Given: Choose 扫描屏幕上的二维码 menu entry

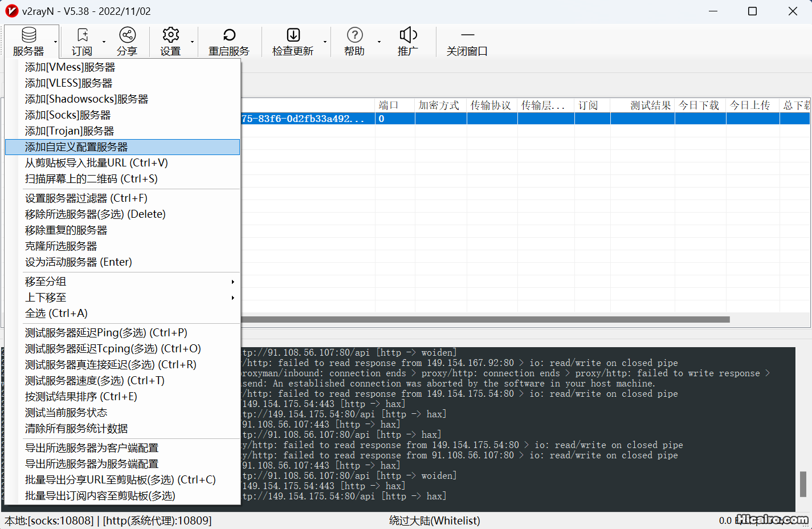Looking at the screenshot, I should tap(123, 179).
